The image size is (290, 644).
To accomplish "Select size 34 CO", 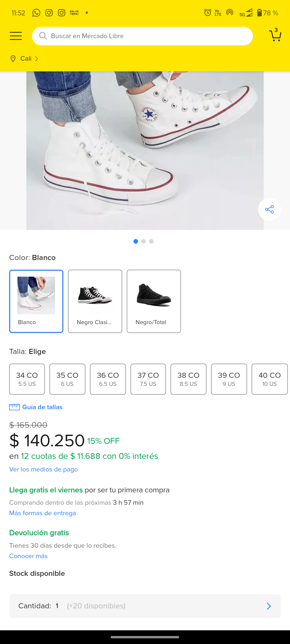I will (27, 379).
